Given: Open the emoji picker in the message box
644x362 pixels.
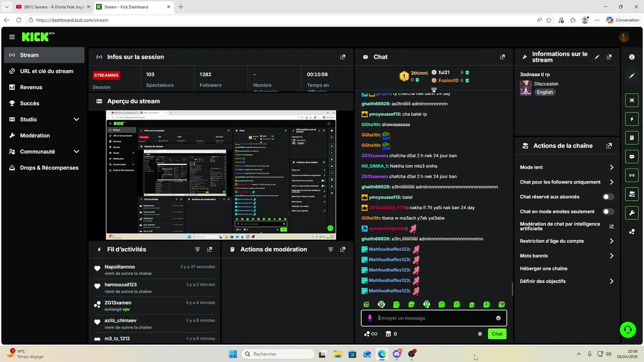Looking at the screenshot, I should [x=499, y=318].
